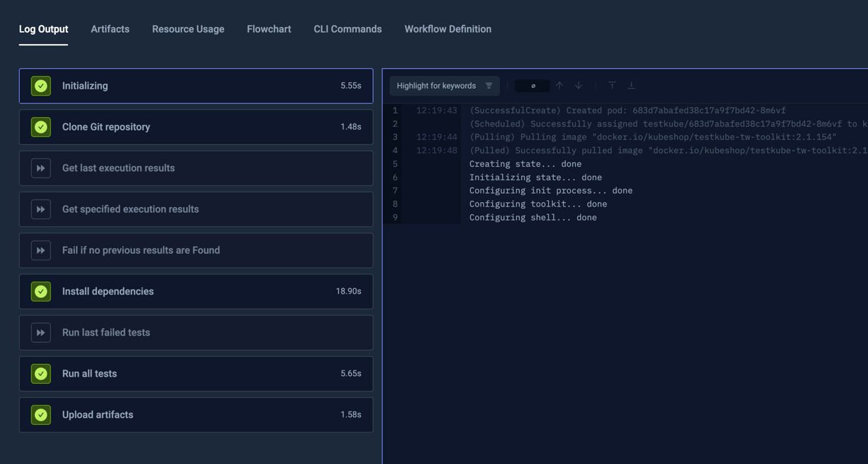
Task: Expand the Install dependencies step
Action: tap(196, 292)
